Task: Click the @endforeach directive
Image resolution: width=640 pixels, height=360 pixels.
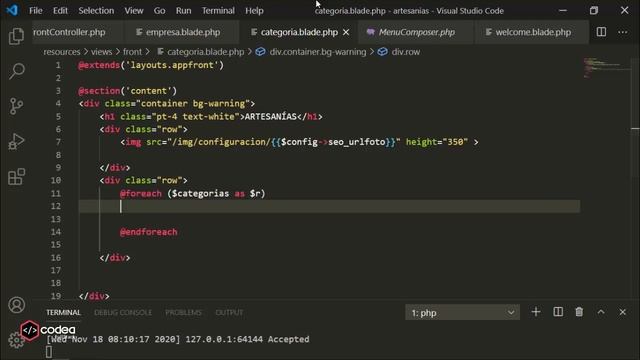Action: (149, 232)
